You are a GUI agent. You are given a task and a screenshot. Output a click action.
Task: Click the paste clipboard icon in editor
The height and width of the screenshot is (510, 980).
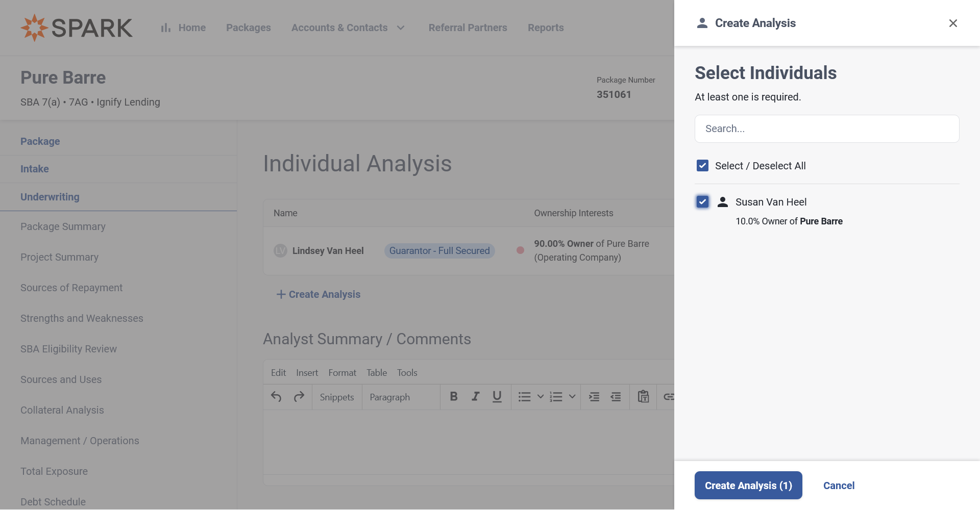pos(643,397)
